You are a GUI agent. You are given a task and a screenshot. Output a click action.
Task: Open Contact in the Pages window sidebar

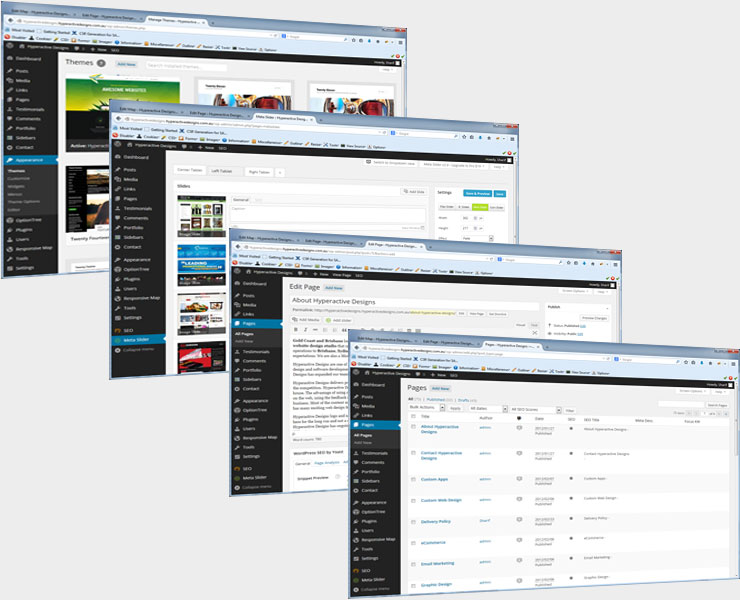pos(370,490)
